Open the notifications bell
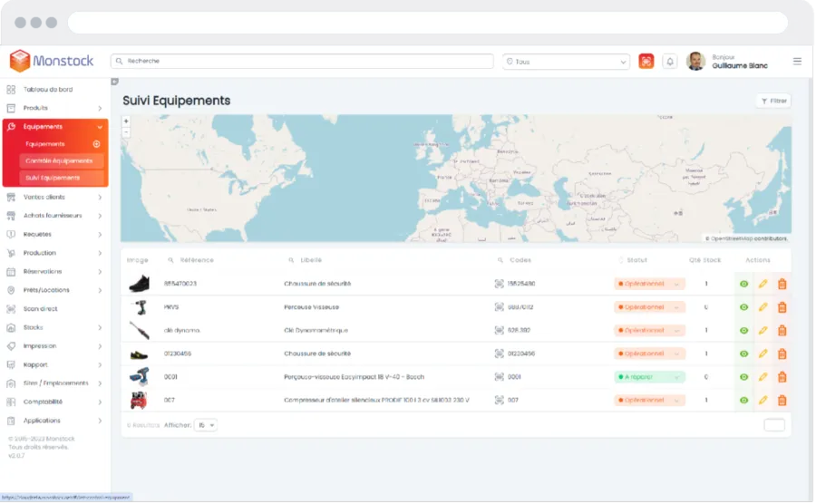 (x=670, y=62)
